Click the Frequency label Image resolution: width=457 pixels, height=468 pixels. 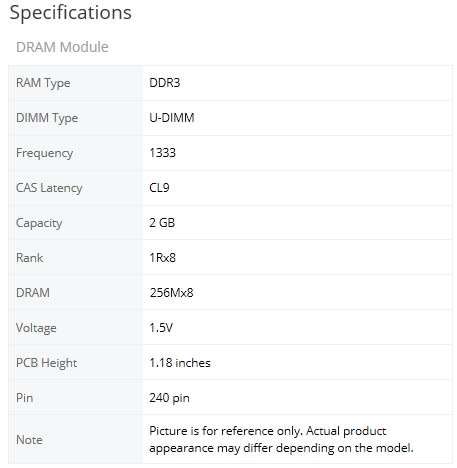tap(44, 153)
